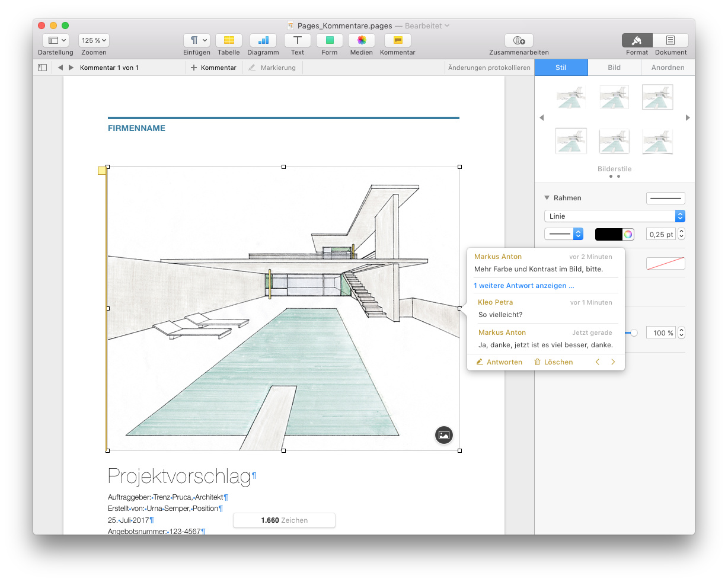Insert a chart via Diagramm icon
Image resolution: width=728 pixels, height=582 pixels.
click(x=263, y=40)
